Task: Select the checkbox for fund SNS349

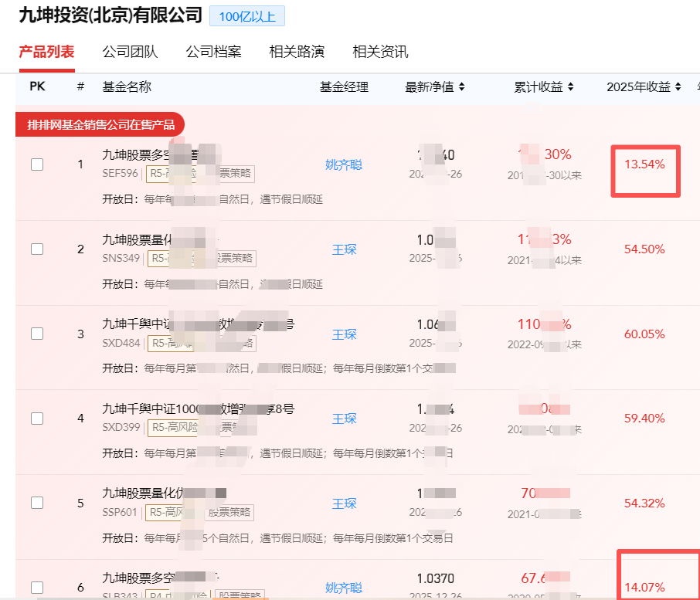Action: [x=37, y=249]
